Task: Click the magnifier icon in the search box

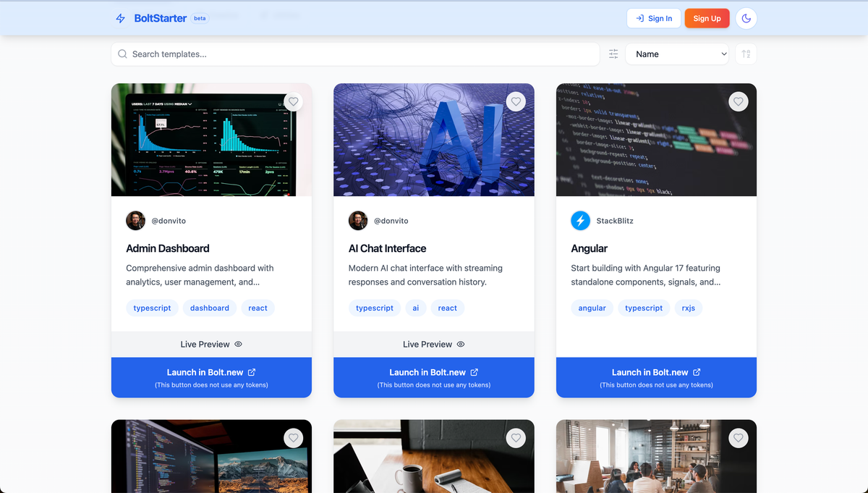Action: click(x=123, y=54)
